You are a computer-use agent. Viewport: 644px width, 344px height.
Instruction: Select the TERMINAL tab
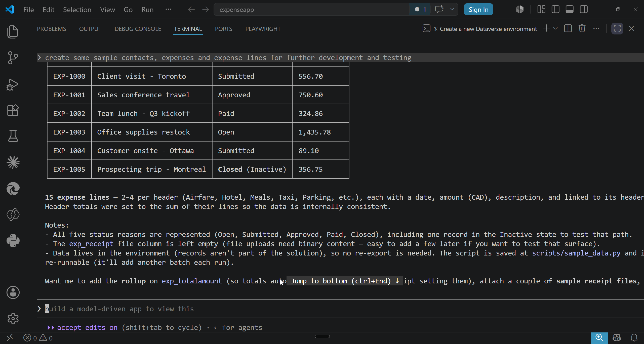point(188,29)
